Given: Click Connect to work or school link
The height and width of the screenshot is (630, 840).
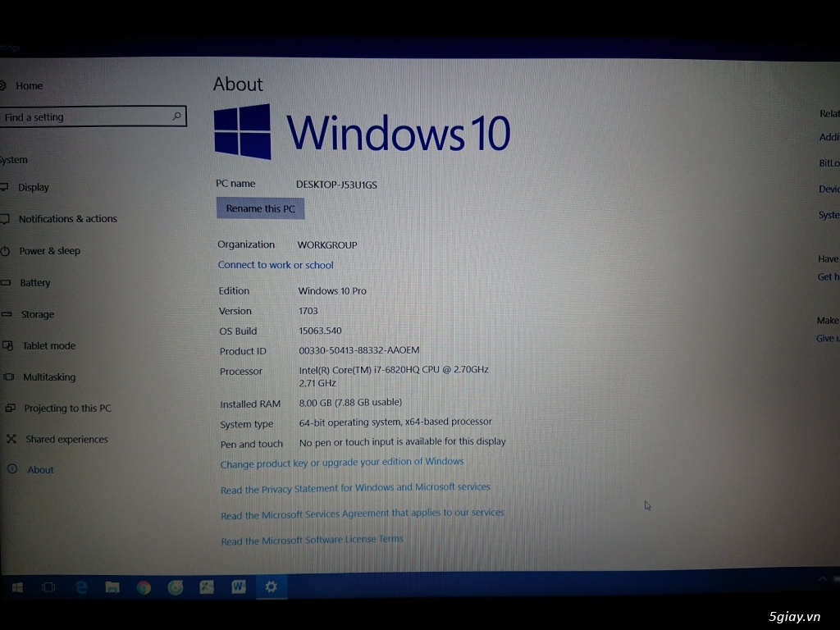Looking at the screenshot, I should [276, 265].
